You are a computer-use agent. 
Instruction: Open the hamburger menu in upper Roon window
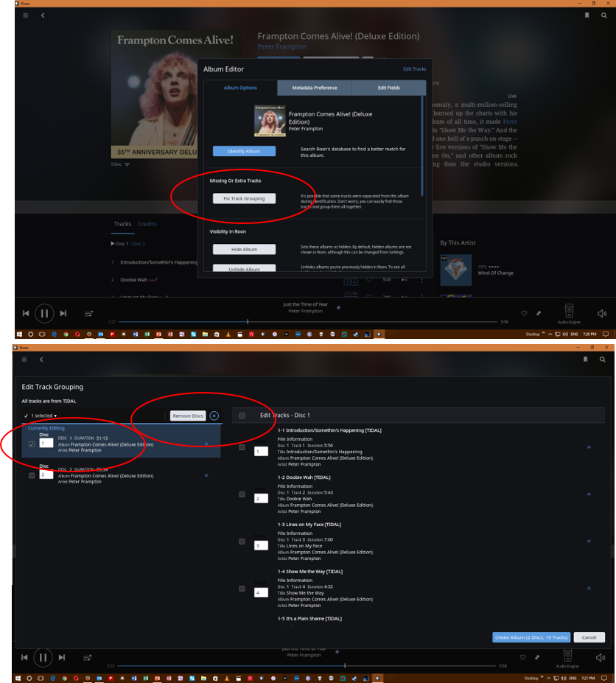point(26,15)
